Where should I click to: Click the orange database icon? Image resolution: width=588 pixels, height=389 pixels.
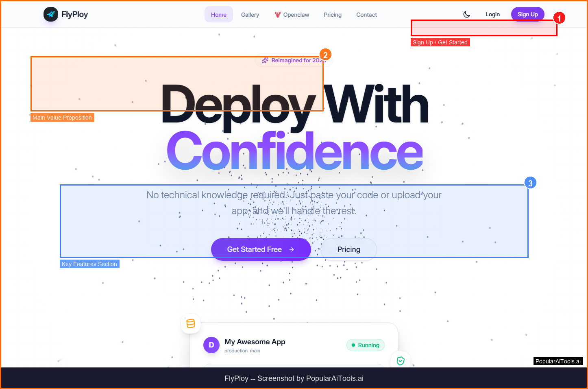point(190,323)
